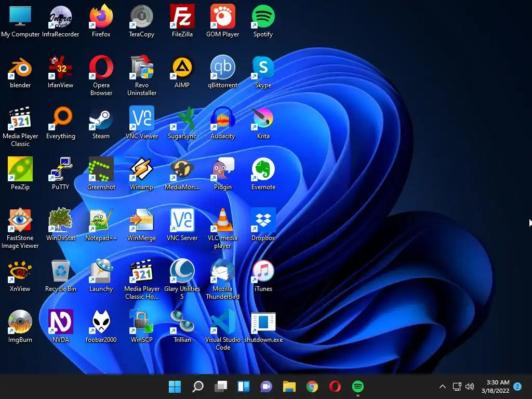
Task: Expand the hidden system tray icons
Action: tap(443, 387)
